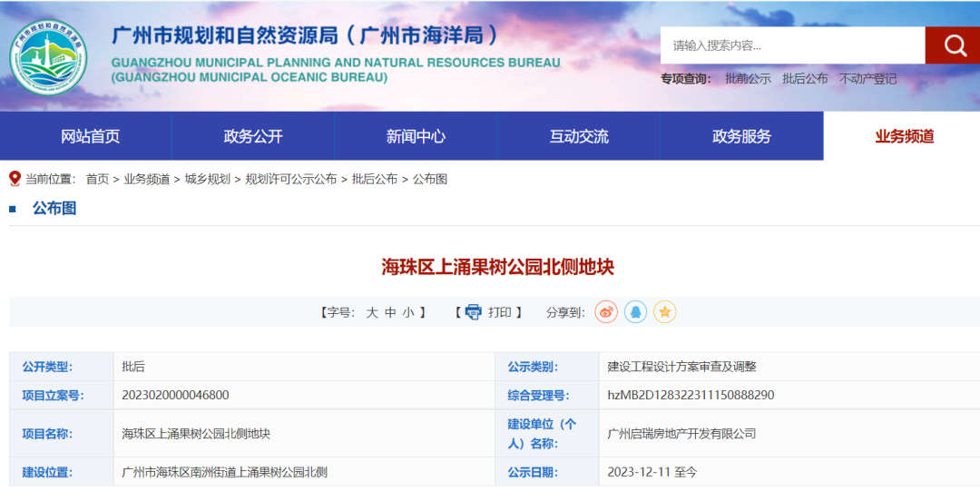This screenshot has width=980, height=501.
Task: Focus the search input field
Action: coord(792,45)
